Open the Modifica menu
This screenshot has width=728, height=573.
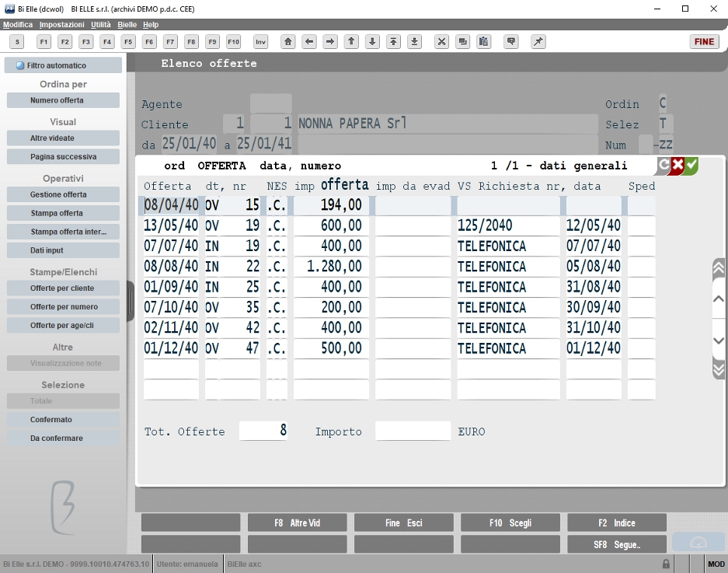(18, 25)
